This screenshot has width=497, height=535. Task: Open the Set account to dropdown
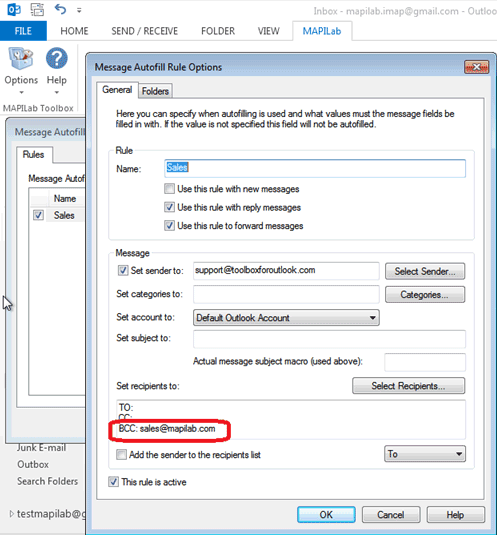[x=286, y=318]
